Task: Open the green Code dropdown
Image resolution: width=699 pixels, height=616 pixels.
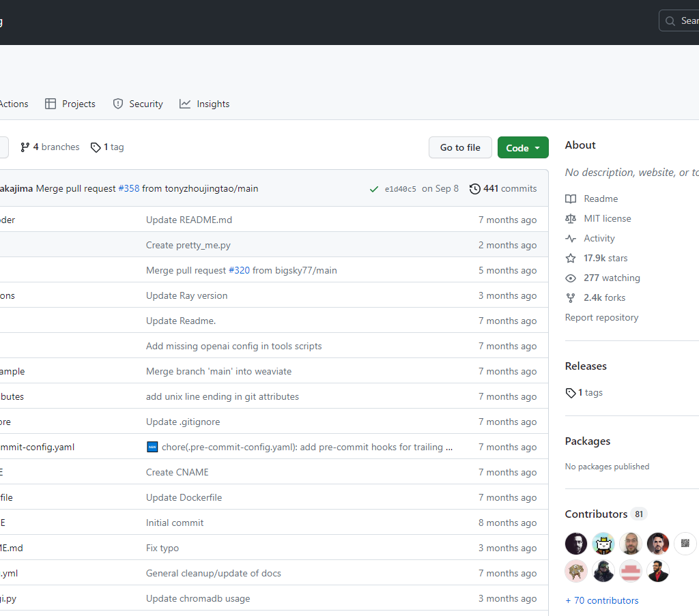Action: pos(523,148)
